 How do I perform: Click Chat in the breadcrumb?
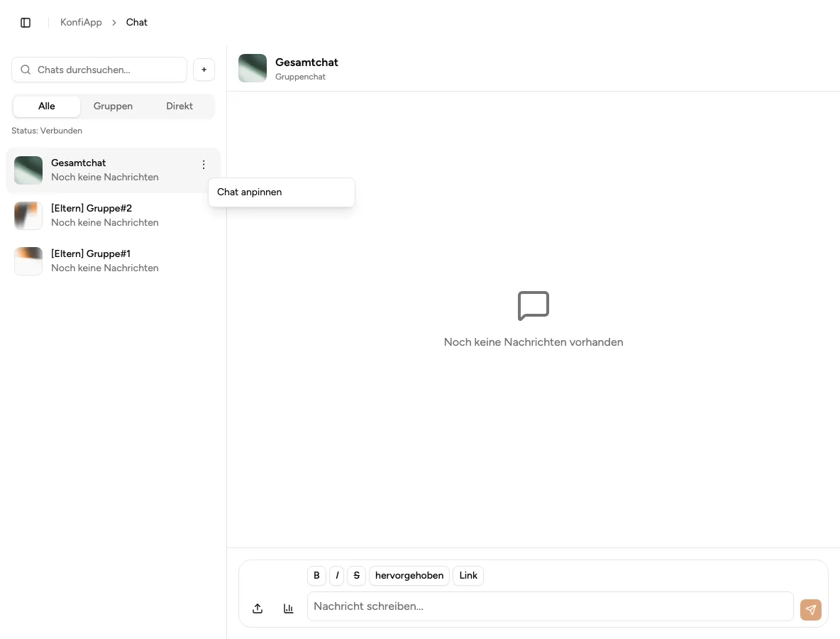tap(137, 23)
